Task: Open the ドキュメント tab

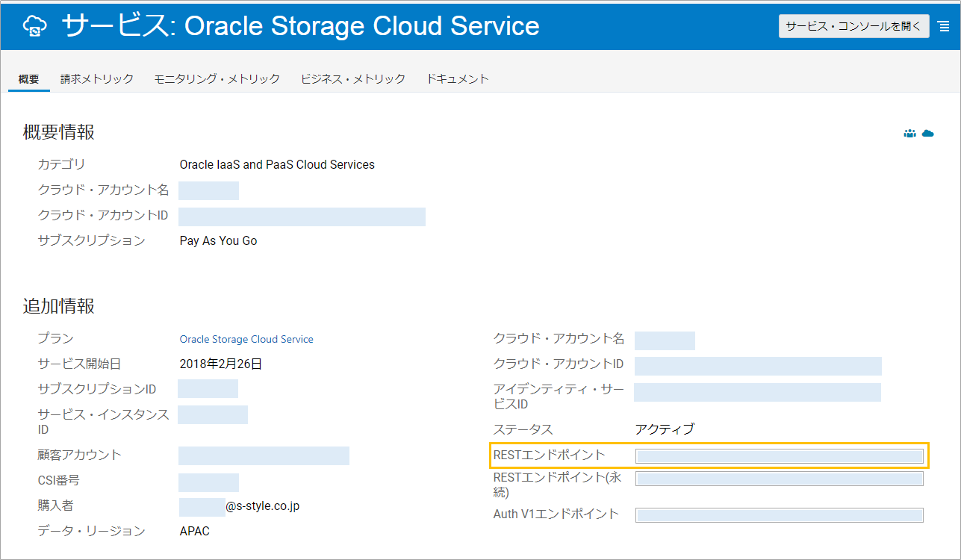Action: click(x=458, y=78)
